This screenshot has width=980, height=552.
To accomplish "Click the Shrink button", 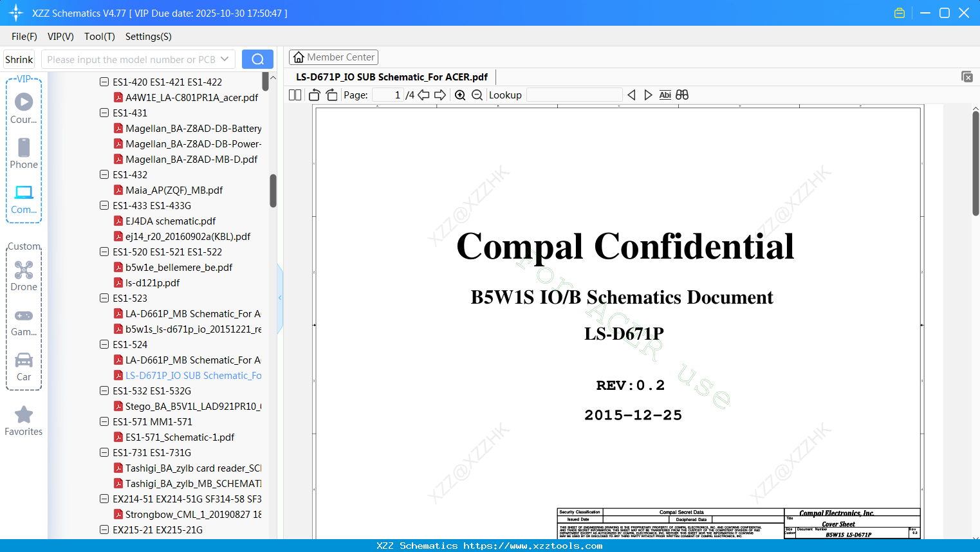I will pyautogui.click(x=19, y=59).
